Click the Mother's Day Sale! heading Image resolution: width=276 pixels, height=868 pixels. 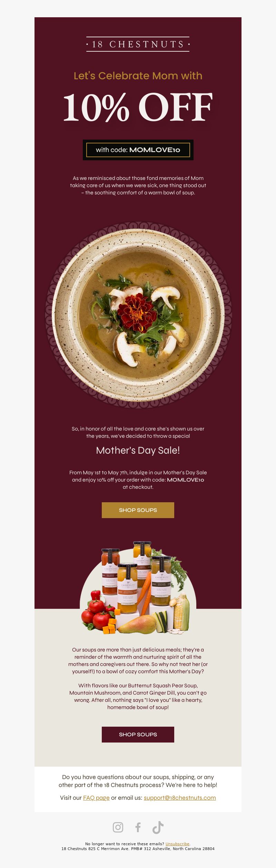(138, 450)
